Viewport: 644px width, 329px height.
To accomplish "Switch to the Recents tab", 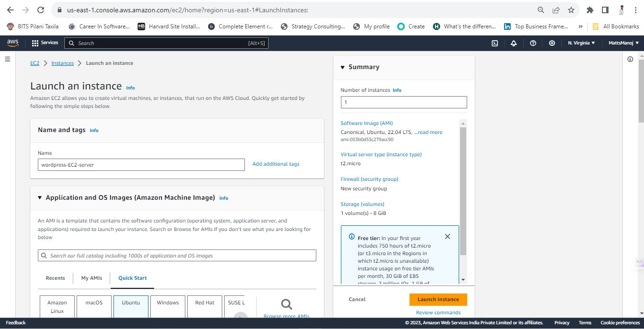I will 55,278.
